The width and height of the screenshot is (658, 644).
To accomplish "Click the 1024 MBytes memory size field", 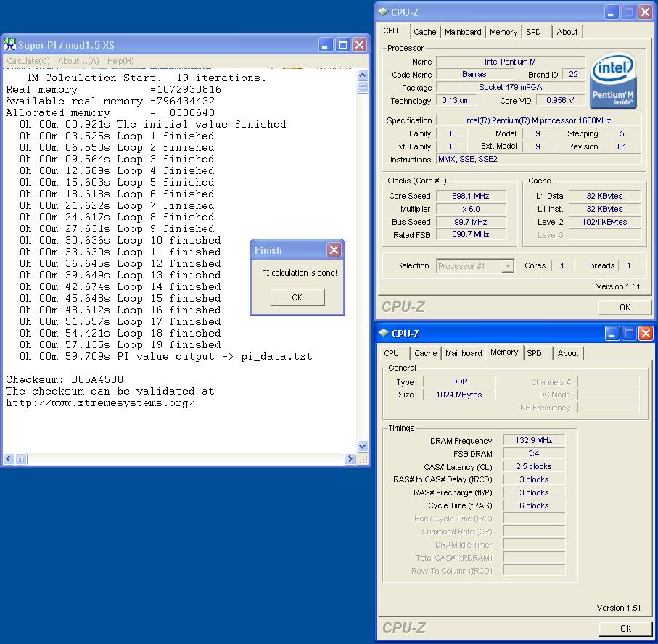I will tap(459, 395).
